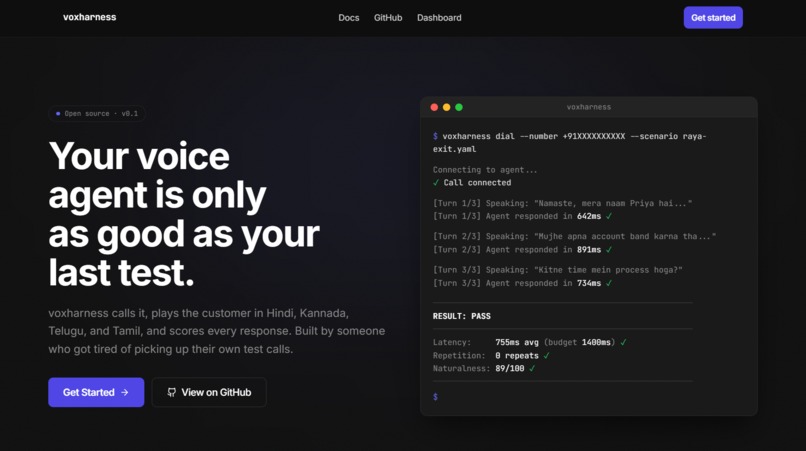Click the 755ms avg latency value
Image resolution: width=806 pixels, height=451 pixels.
coord(517,342)
